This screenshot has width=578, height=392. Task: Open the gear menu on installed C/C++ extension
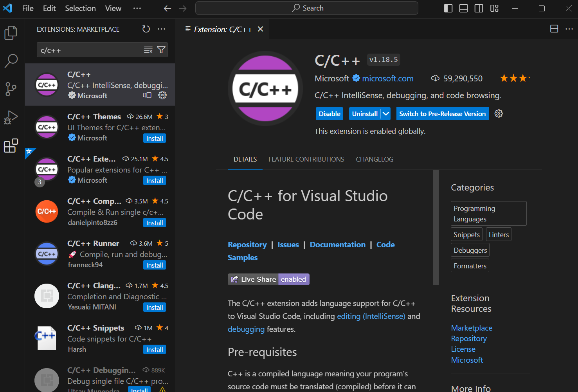tap(162, 95)
